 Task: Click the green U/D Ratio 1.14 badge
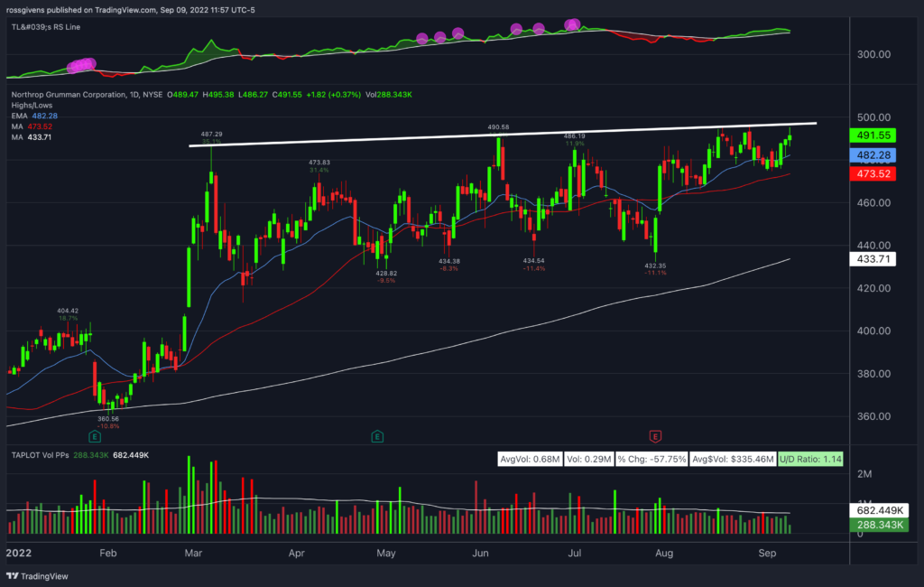tap(810, 459)
